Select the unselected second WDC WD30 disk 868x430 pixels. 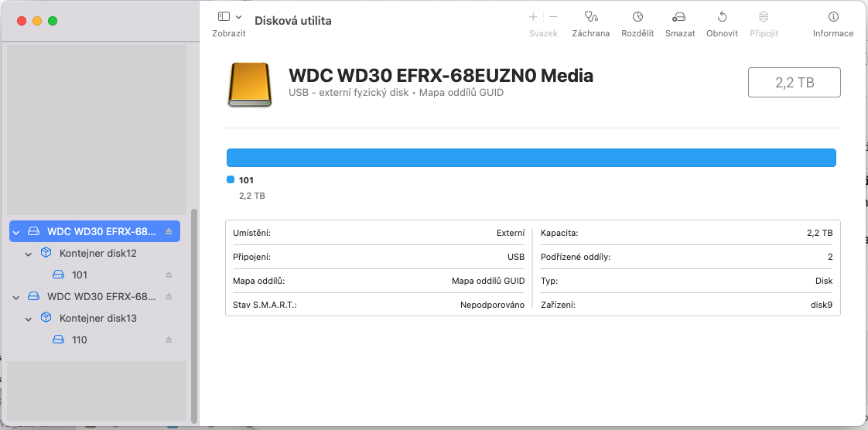click(94, 296)
